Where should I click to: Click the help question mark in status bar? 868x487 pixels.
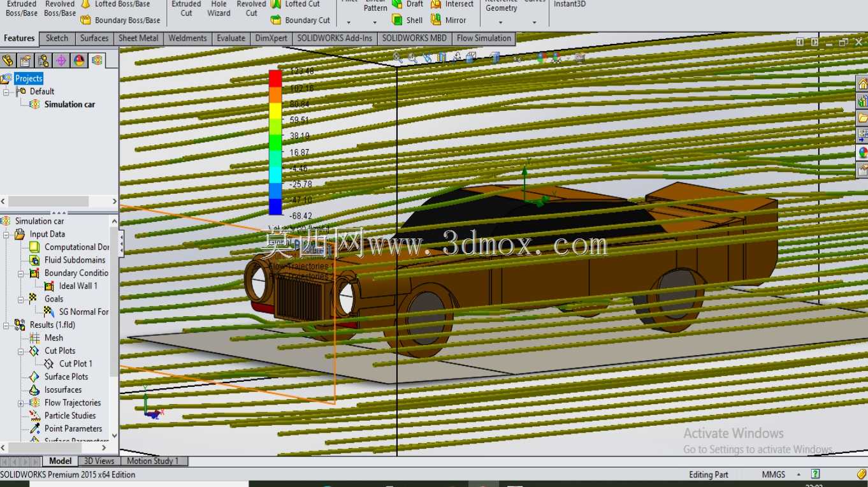815,474
